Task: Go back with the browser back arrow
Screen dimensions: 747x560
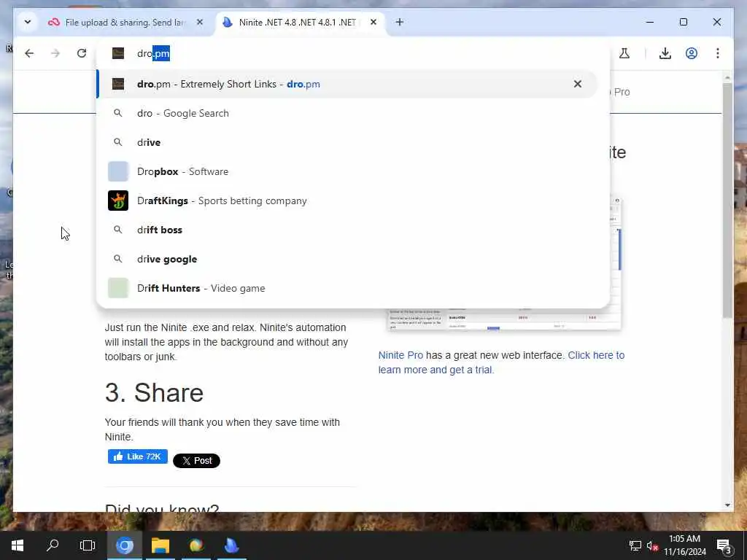Action: [x=29, y=53]
